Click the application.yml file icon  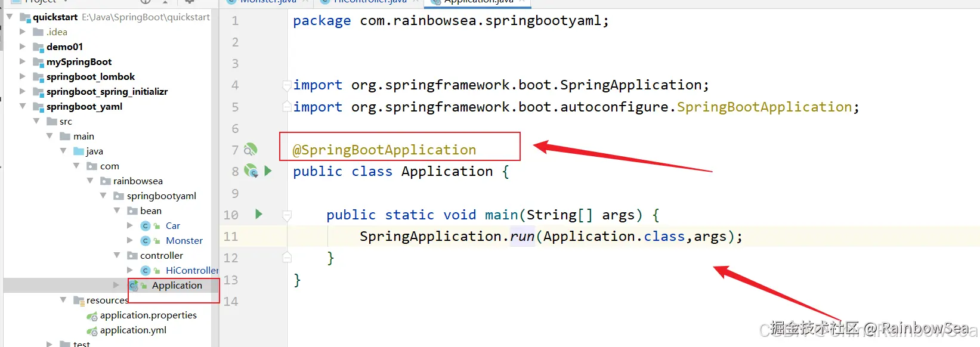pos(92,331)
